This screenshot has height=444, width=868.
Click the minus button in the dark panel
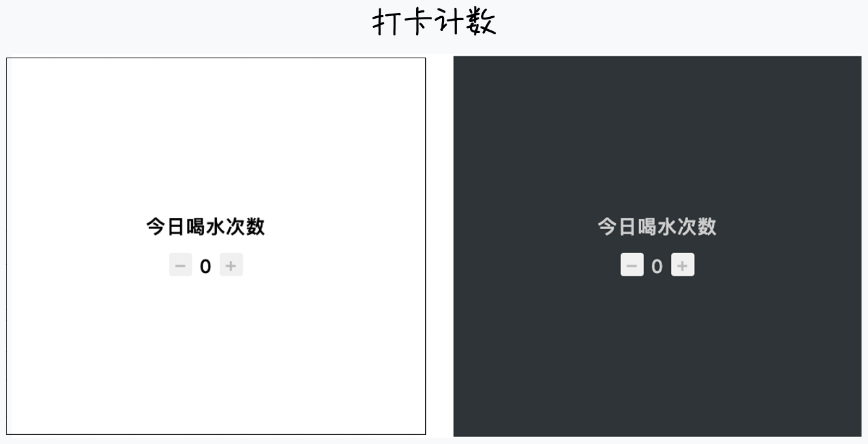click(x=632, y=265)
